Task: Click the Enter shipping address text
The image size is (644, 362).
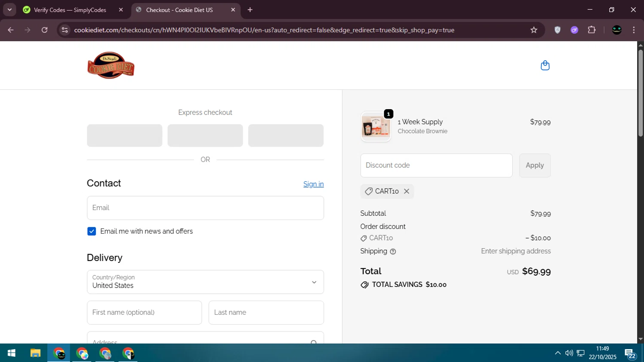Action: pyautogui.click(x=516, y=251)
